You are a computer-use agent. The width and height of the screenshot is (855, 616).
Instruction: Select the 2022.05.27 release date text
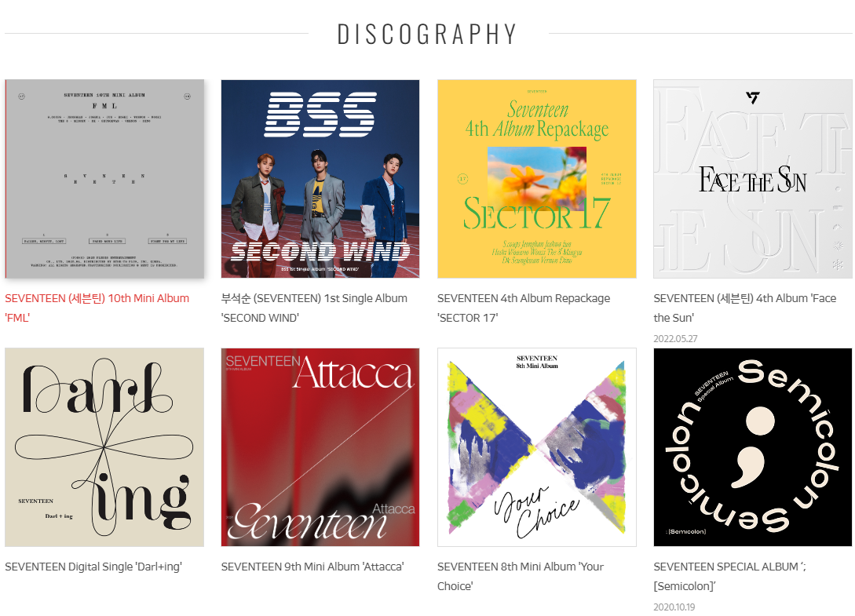[x=675, y=338]
